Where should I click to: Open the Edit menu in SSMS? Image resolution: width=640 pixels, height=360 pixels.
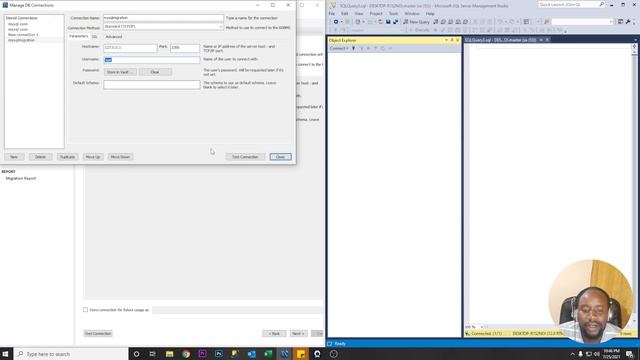pyautogui.click(x=344, y=13)
